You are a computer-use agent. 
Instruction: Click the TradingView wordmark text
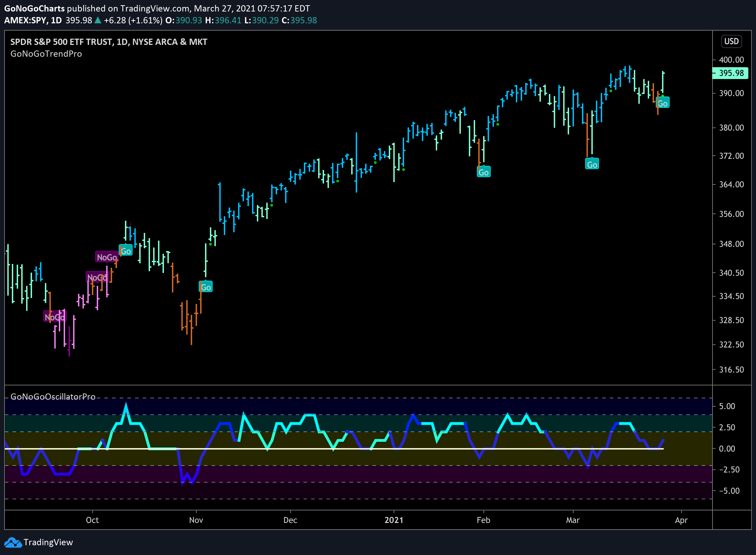pos(48,542)
